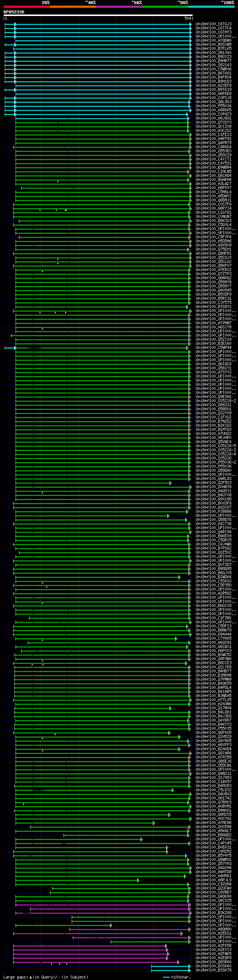
Task: Open hit UniRef100_B9SXW5
Action: point(214,45)
